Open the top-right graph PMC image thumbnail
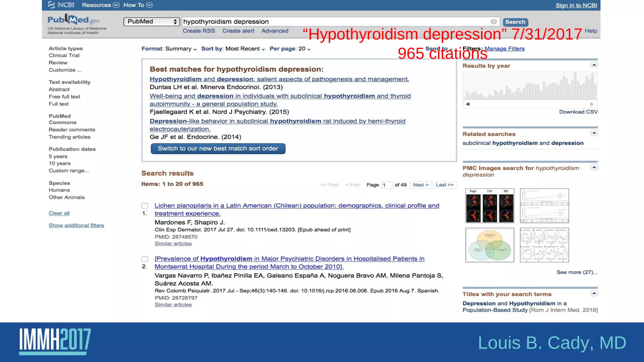The image size is (644, 362). point(544,206)
